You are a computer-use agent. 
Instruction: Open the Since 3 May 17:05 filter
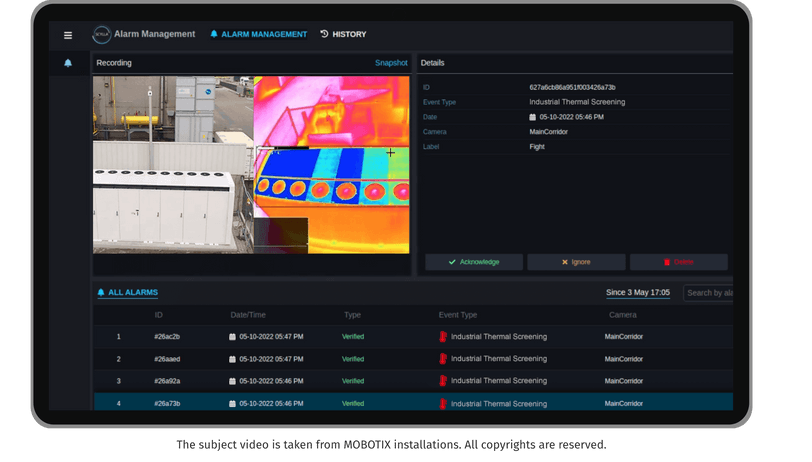638,293
